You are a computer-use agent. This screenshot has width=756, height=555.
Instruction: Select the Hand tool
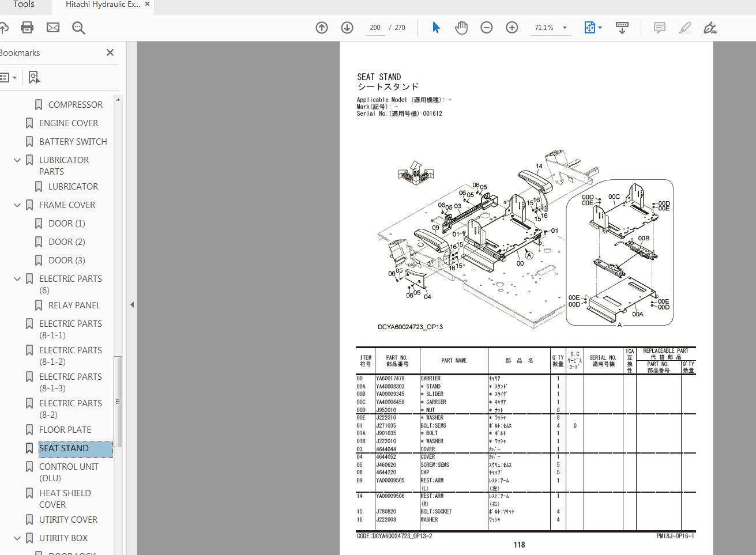pyautogui.click(x=461, y=27)
